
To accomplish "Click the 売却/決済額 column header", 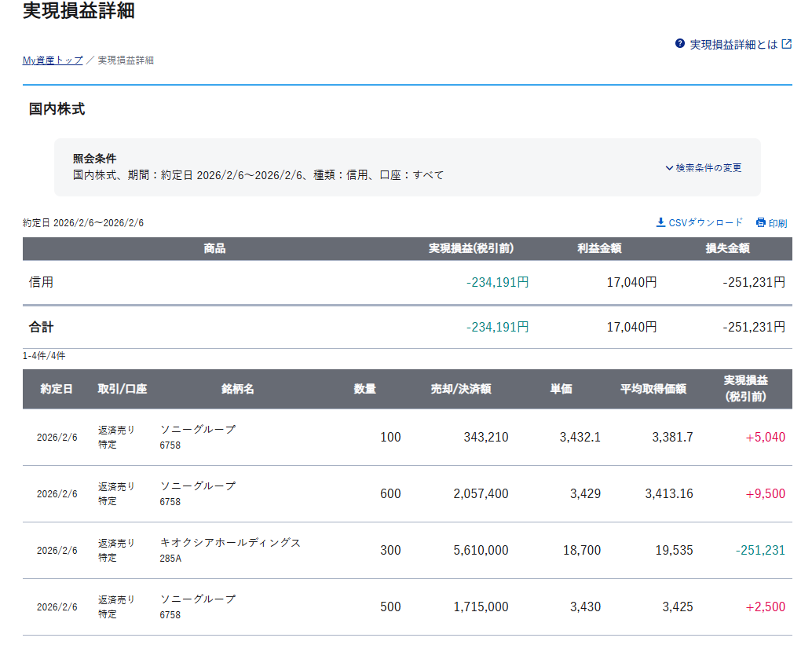I will (x=461, y=389).
